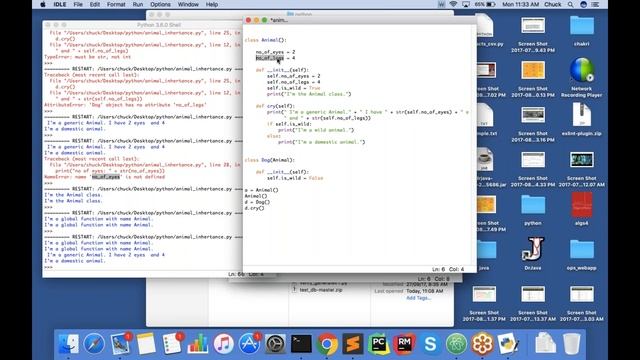Open the Mail app with stamp icon in Dock
Screen dimensions: 640x360
point(120,344)
